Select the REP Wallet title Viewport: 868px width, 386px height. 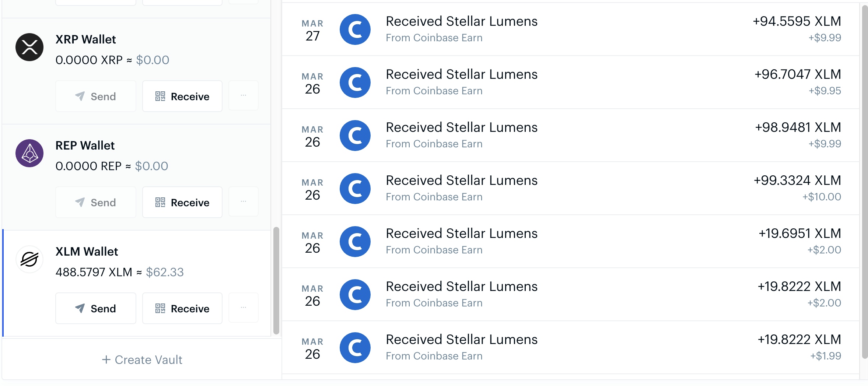pyautogui.click(x=85, y=145)
